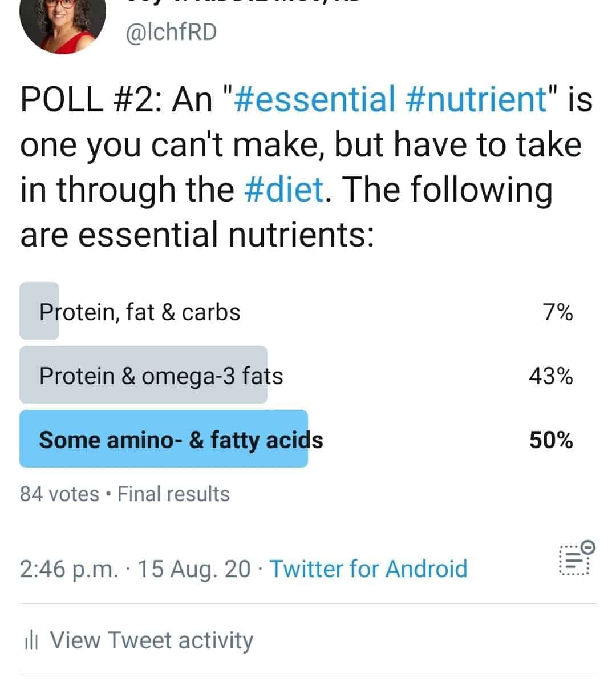This screenshot has height=685, width=616.
Task: Tap the blue winning poll bar
Action: 164,438
